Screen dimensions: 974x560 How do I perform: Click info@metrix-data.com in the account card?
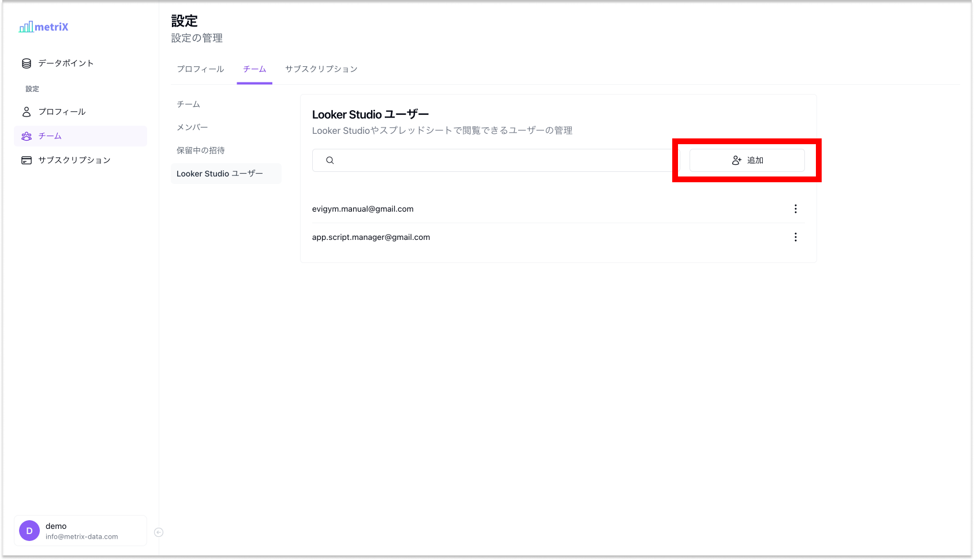[82, 536]
